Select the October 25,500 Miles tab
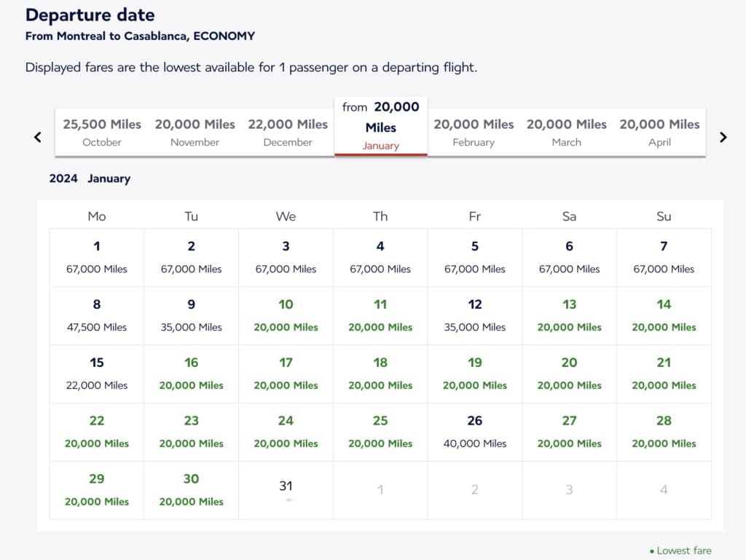 [x=102, y=132]
